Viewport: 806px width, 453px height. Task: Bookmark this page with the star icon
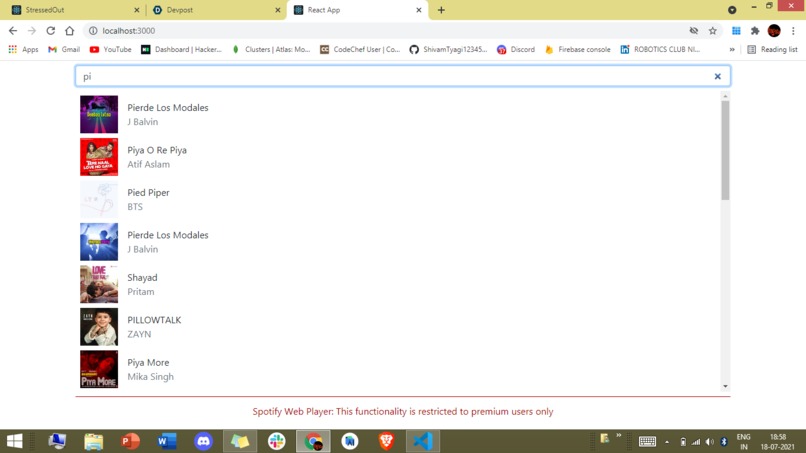(712, 31)
